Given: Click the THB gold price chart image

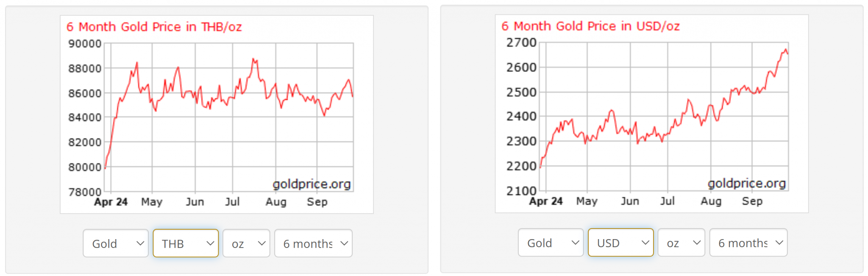Looking at the screenshot, I should (217, 114).
